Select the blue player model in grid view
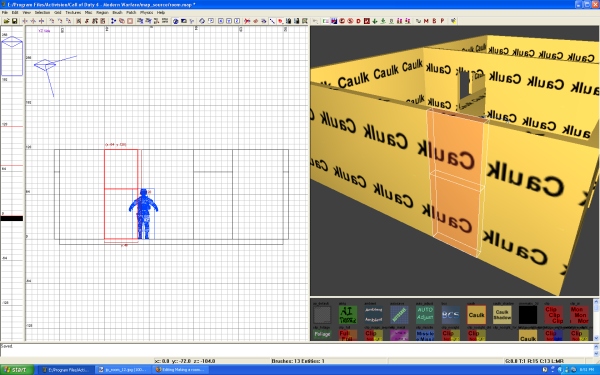The width and height of the screenshot is (600, 375). point(143,214)
